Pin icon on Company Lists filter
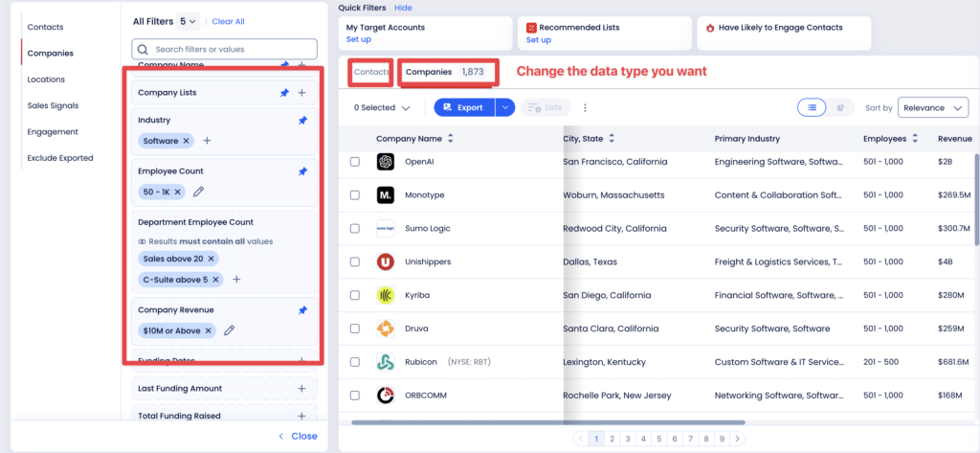The height and width of the screenshot is (453, 980). pos(284,93)
